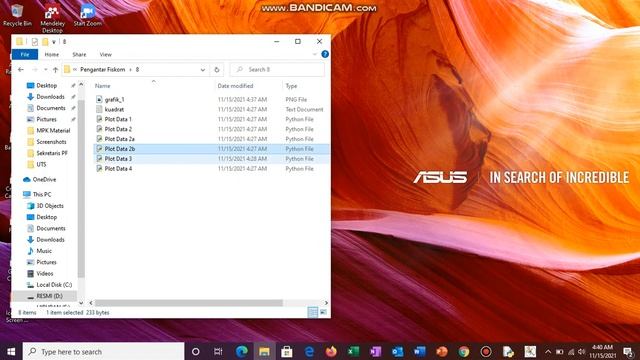This screenshot has width=640, height=360.
Task: Sort by the Type column header
Action: pyautogui.click(x=291, y=86)
